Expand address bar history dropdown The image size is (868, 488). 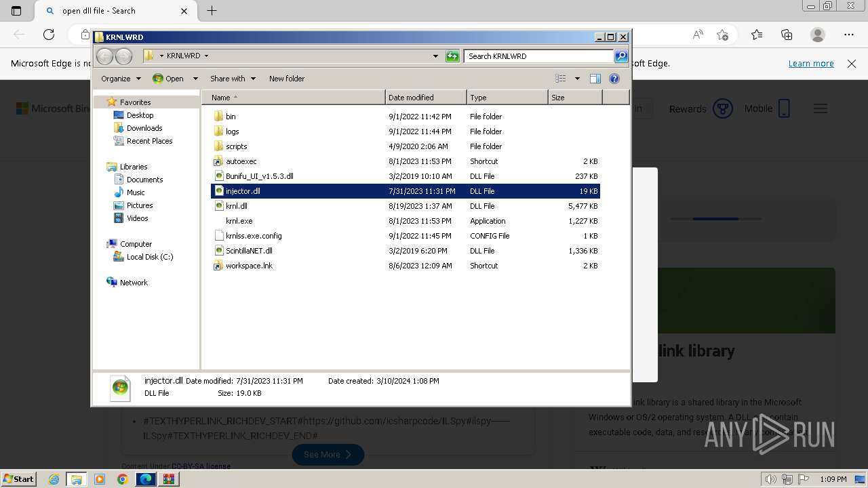coord(435,56)
